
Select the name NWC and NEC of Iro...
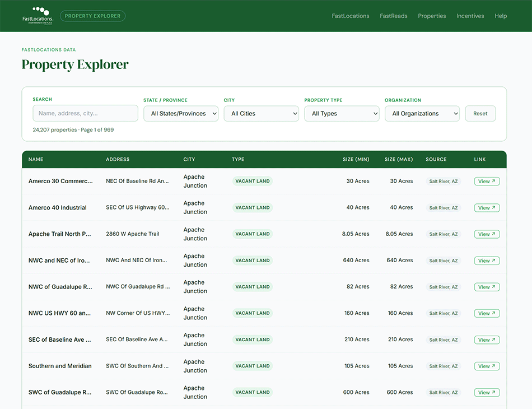[x=59, y=261]
